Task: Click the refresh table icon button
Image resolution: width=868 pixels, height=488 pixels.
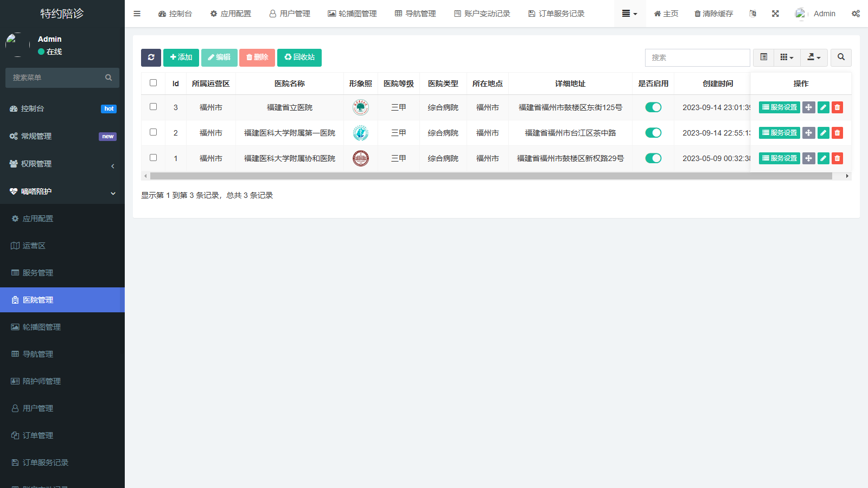Action: (151, 57)
